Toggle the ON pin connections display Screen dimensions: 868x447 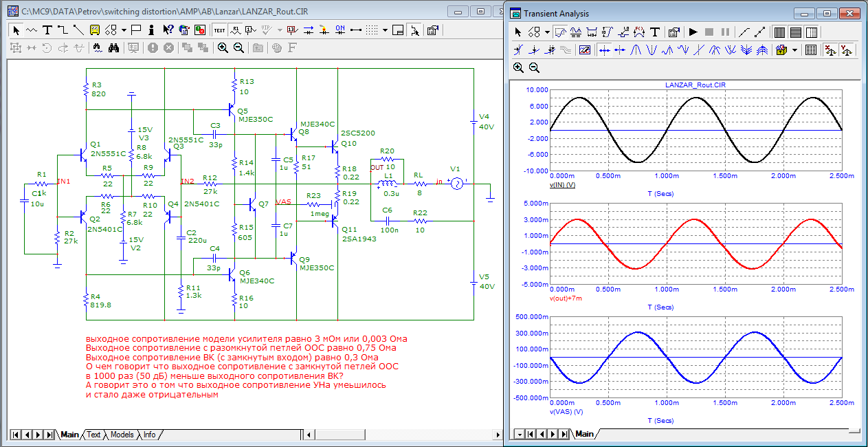340,30
